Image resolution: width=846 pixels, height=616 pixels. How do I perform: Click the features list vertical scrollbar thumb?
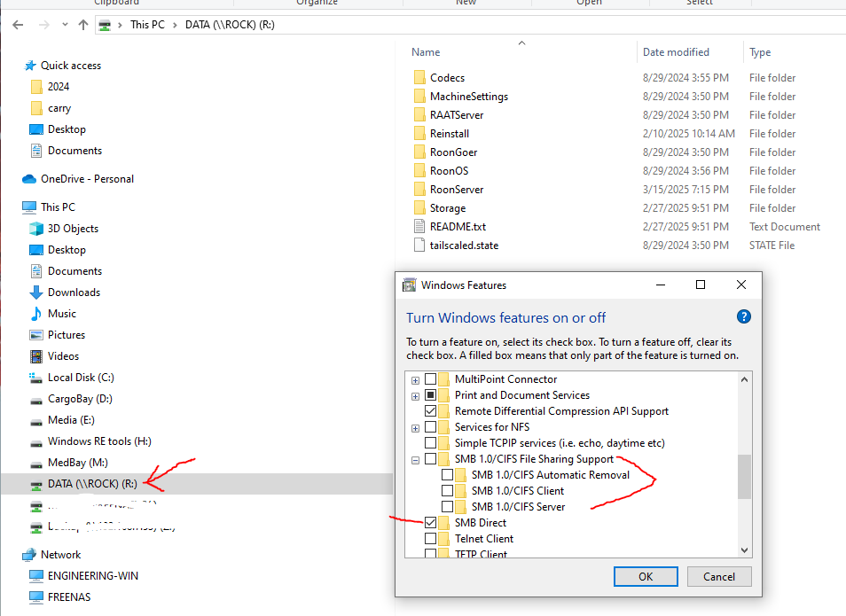tap(745, 477)
